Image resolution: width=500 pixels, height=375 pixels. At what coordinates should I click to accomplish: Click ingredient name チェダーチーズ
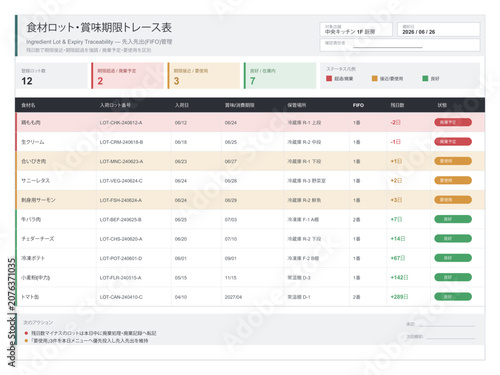[x=38, y=239]
